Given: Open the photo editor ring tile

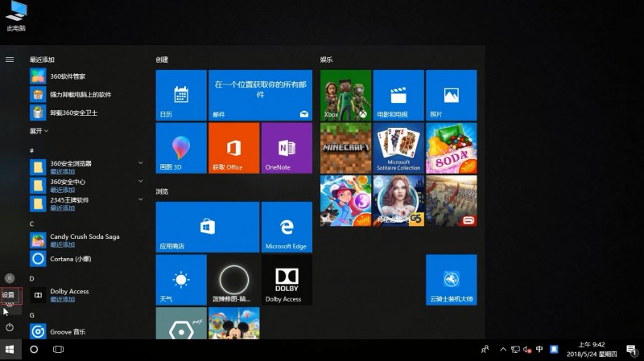Looking at the screenshot, I should click(x=233, y=280).
